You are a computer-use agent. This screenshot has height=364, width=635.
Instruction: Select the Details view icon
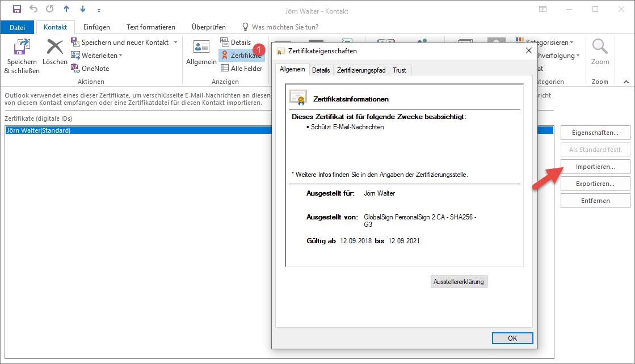(225, 43)
